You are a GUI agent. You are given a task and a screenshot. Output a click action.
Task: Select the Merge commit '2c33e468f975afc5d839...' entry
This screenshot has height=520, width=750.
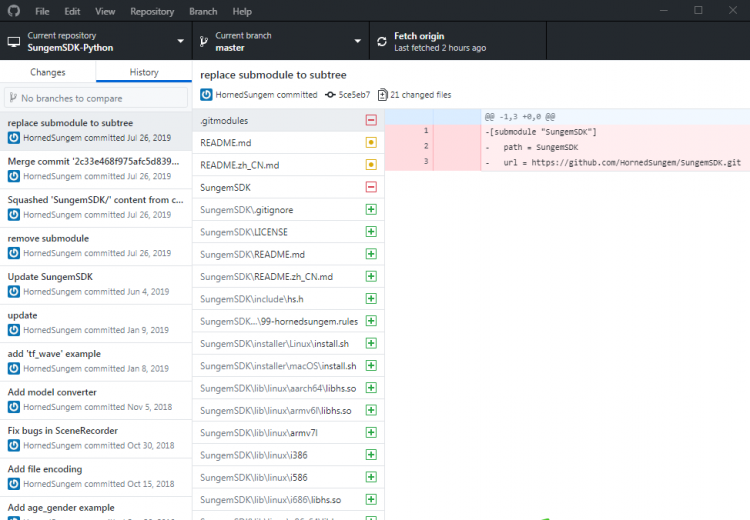click(x=96, y=169)
